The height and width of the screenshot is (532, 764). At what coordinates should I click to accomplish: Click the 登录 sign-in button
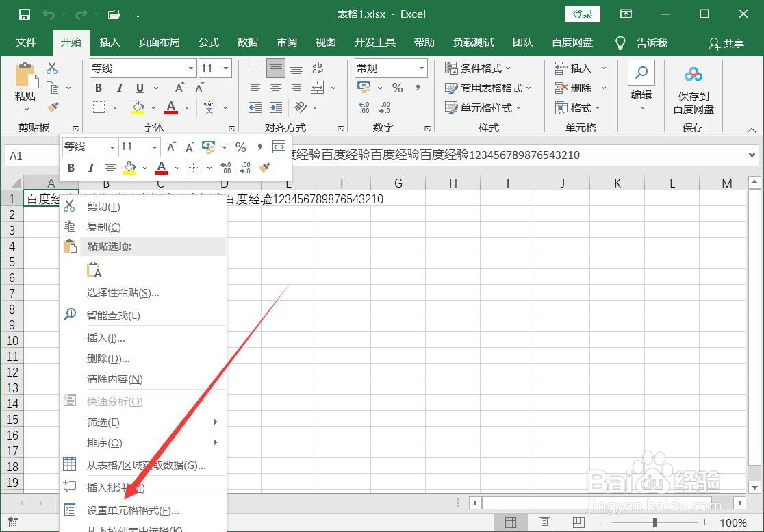pos(583,14)
